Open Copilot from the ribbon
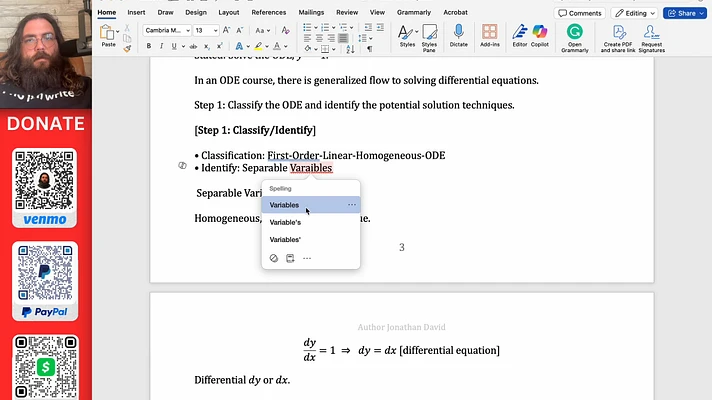This screenshot has width=712, height=400. tap(539, 35)
